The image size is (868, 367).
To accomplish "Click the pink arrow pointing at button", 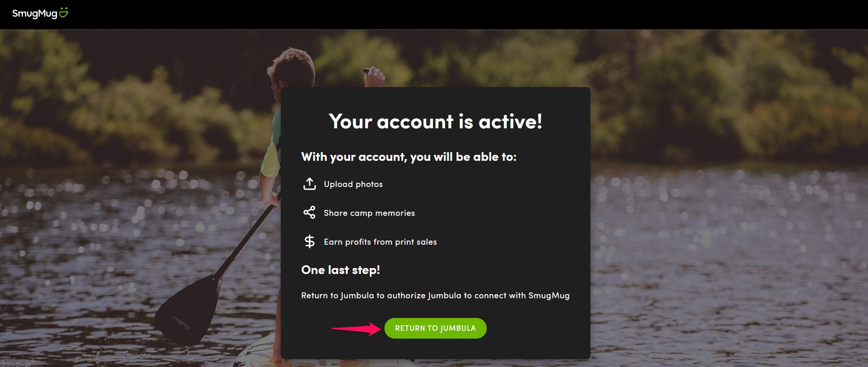I will (x=356, y=329).
